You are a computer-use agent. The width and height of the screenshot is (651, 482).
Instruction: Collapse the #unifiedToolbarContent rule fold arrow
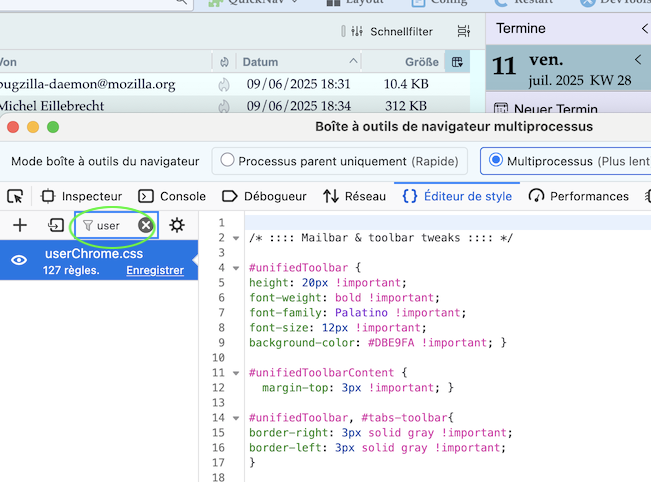click(x=236, y=372)
